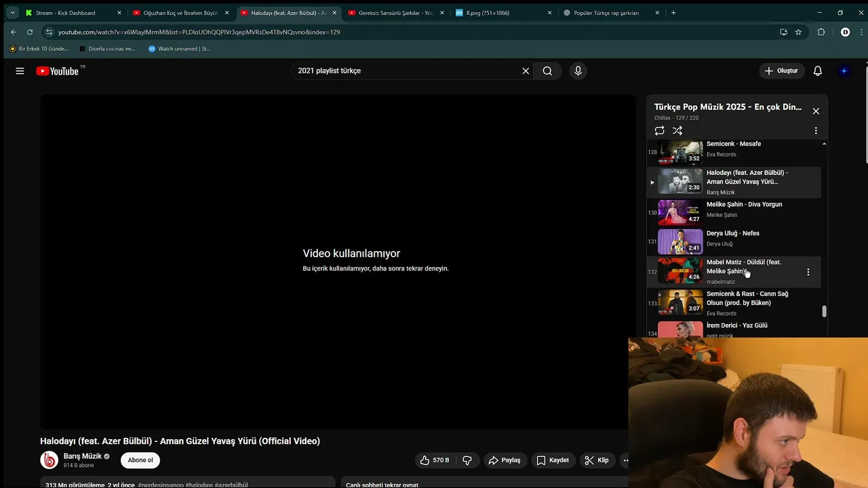868x488 pixels.
Task: Switch to the Gereksiz Sansürlü Şarkılar tab
Action: 396,13
